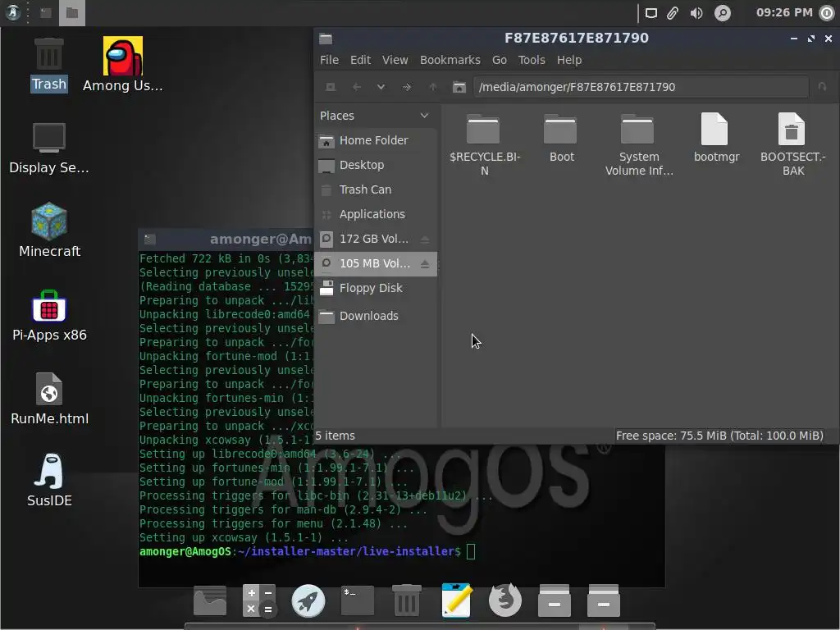Click the terminal command prompt line
This screenshot has width=840, height=630.
coord(307,551)
